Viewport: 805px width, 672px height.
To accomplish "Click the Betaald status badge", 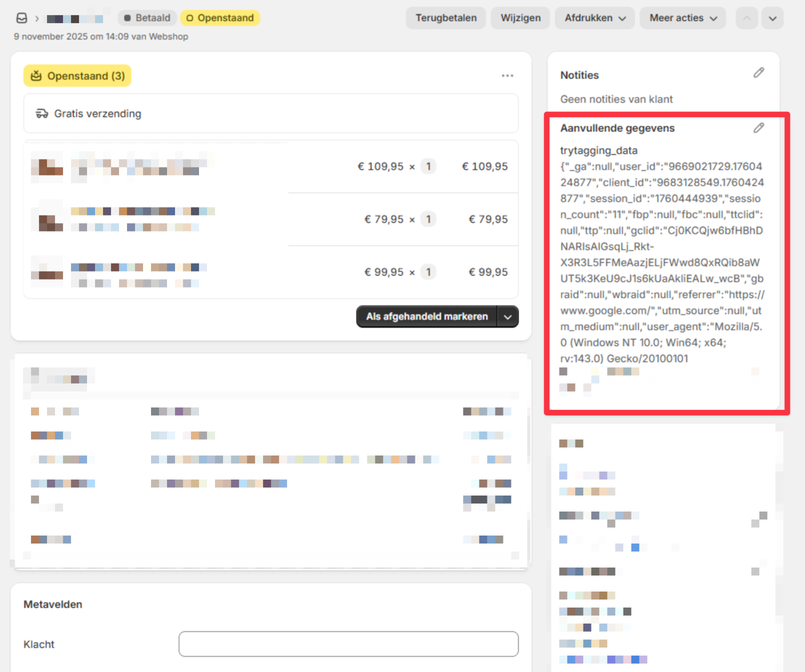I will pos(147,18).
